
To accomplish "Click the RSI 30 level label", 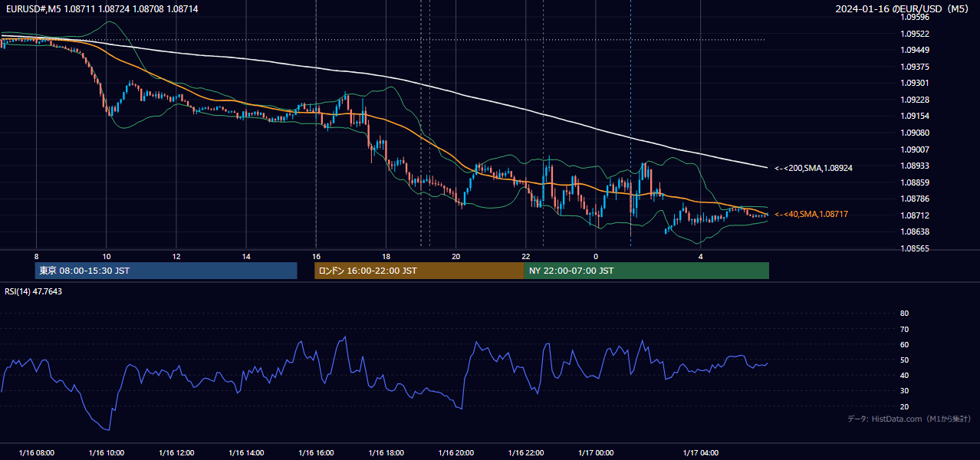I will pyautogui.click(x=904, y=391).
